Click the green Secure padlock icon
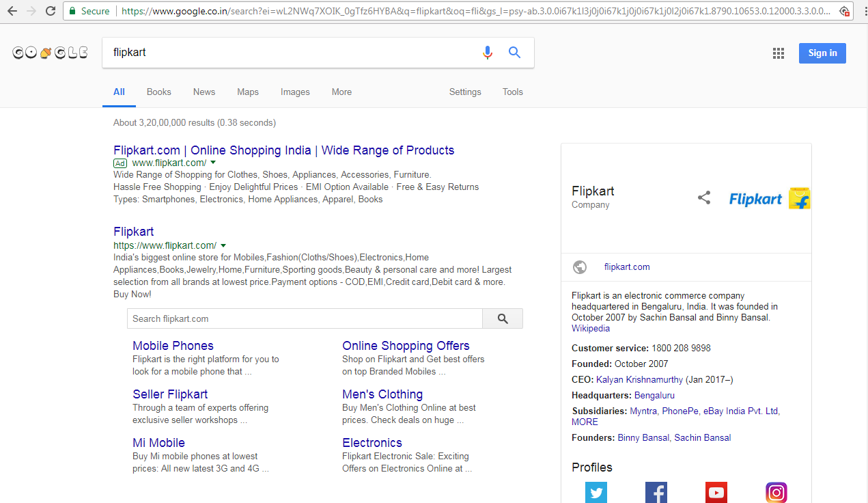 72,11
